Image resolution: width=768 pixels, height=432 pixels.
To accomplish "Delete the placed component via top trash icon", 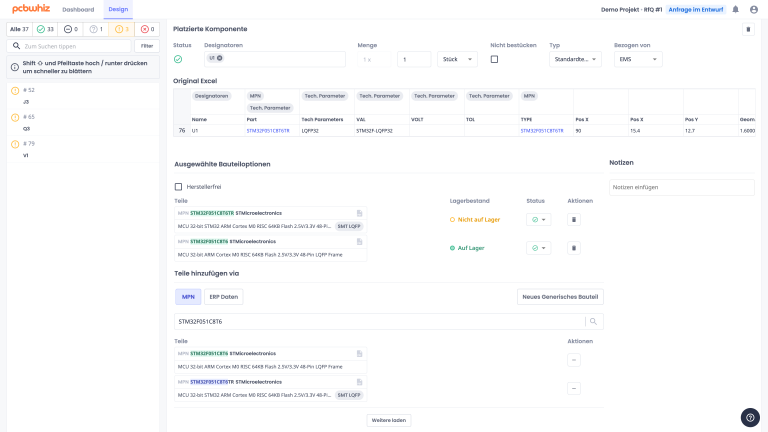I will [748, 29].
